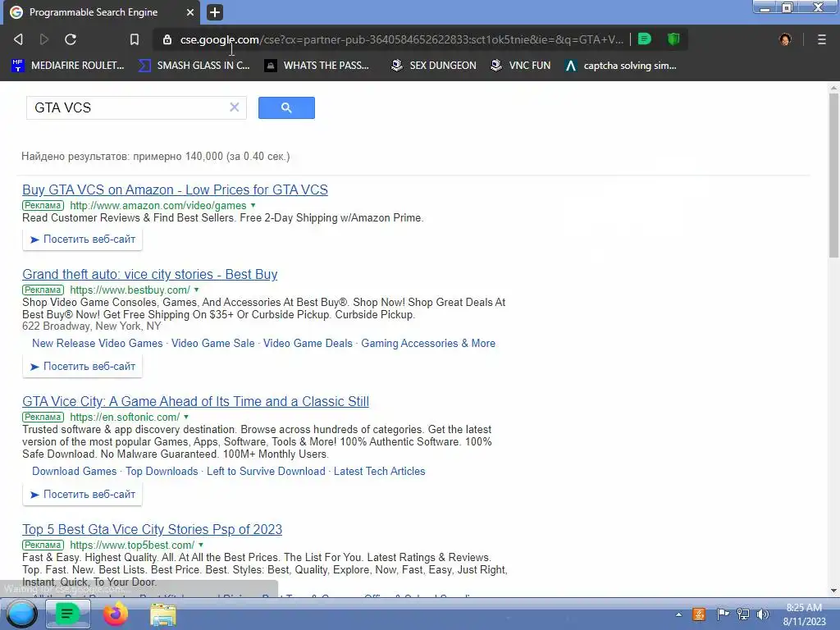Click the taskbar clock showing 8:25 AM
The height and width of the screenshot is (630, 840).
tap(804, 614)
